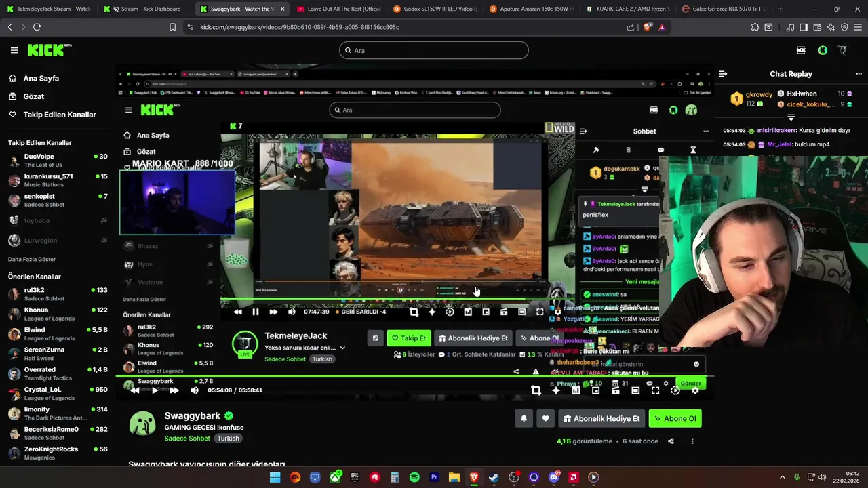This screenshot has height=488, width=868.
Task: Bookmark this page with the bookmark icon
Action: pos(172,27)
